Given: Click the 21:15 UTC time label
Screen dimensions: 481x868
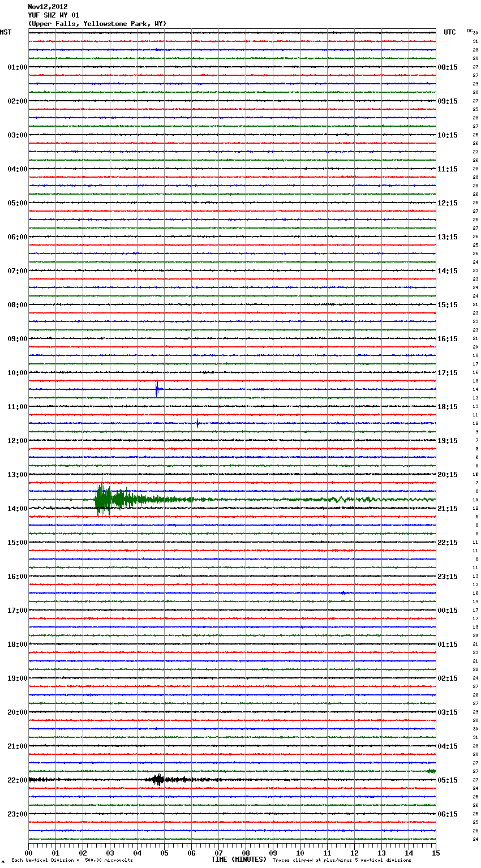Looking at the screenshot, I should click(x=448, y=509).
